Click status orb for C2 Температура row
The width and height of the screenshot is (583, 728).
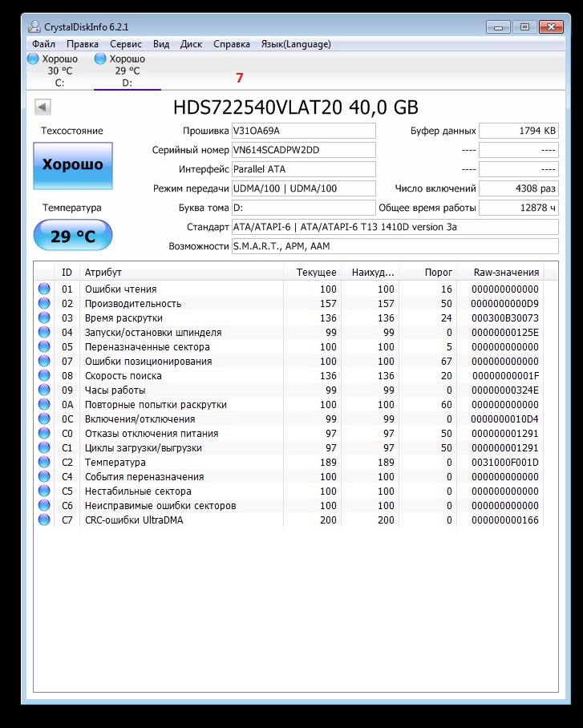coord(43,463)
